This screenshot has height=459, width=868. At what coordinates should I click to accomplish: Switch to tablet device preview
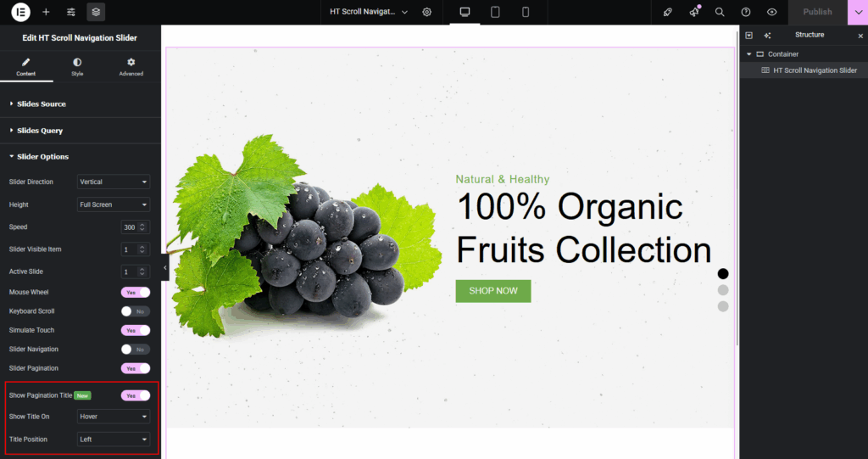[x=495, y=12]
